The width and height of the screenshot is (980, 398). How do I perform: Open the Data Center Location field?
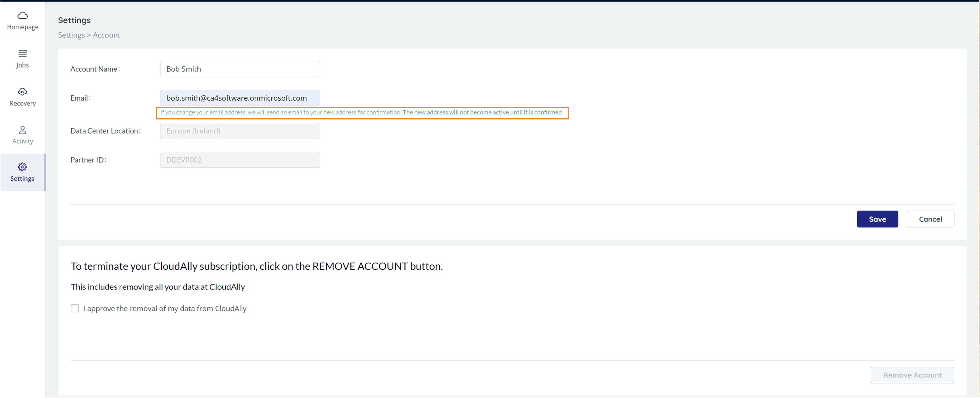240,131
